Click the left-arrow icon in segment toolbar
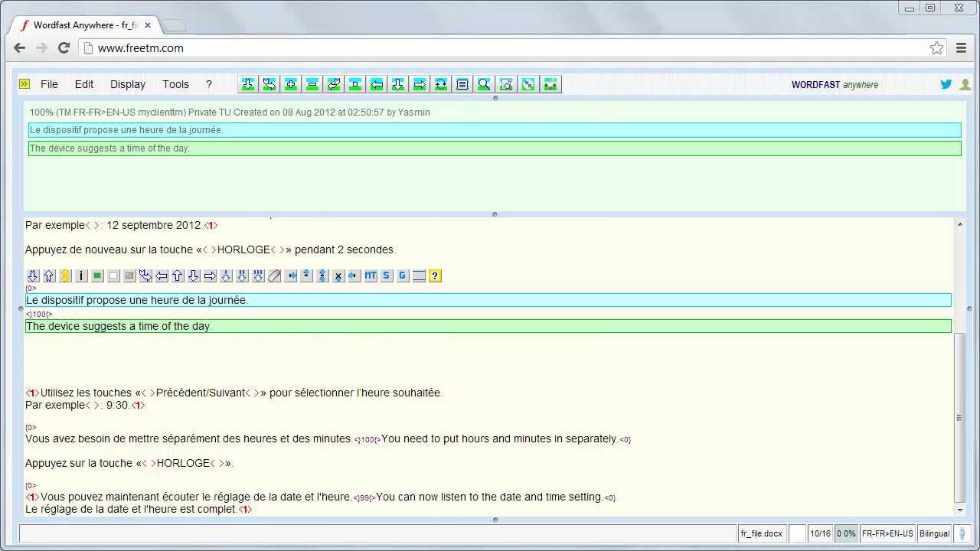The height and width of the screenshot is (551, 980). click(162, 275)
